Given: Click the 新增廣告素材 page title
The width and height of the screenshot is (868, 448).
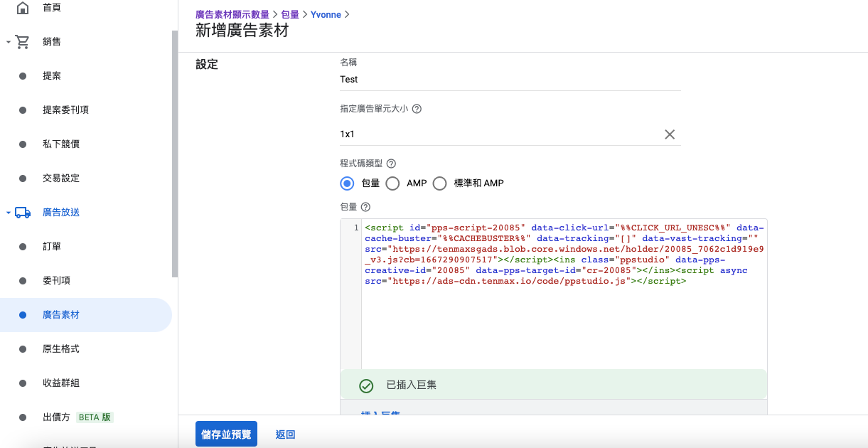Looking at the screenshot, I should (242, 31).
